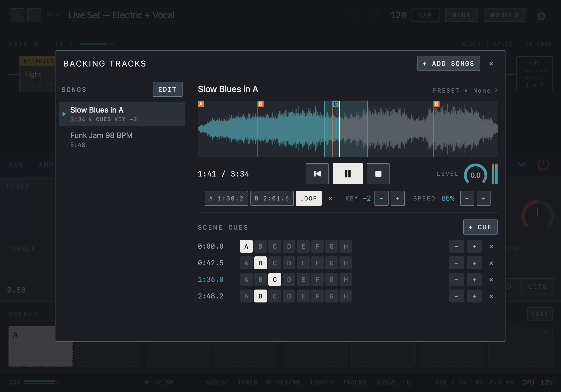
Task: Decrease playback speed from 85%
Action: [x=467, y=198]
